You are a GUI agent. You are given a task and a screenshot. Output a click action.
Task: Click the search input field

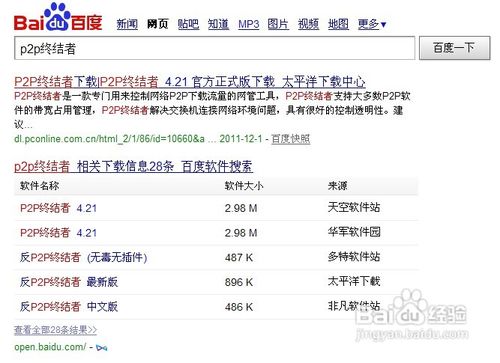tap(215, 48)
